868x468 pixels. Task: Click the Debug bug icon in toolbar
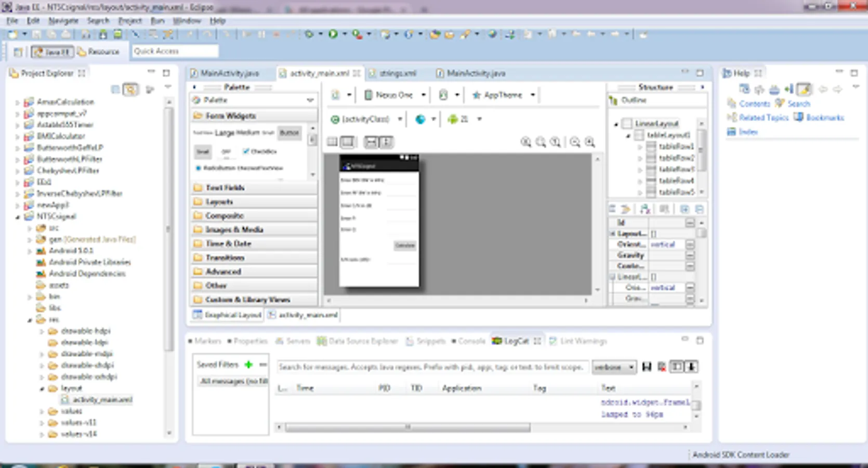click(x=309, y=34)
